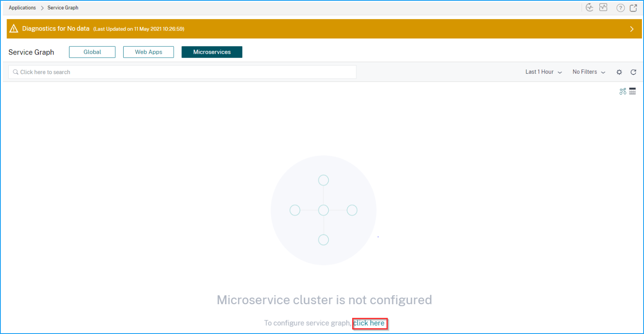
Task: Go to Applications breadcrumb
Action: (22, 8)
